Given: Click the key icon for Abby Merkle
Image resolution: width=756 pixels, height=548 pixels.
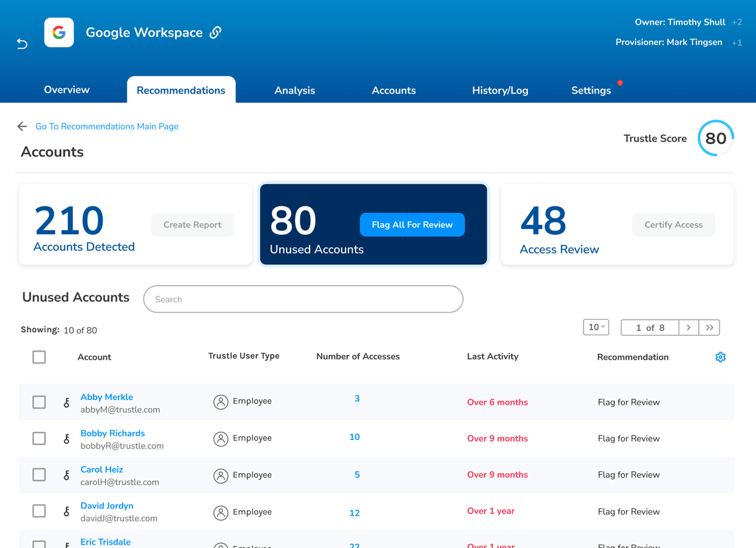Looking at the screenshot, I should (66, 402).
